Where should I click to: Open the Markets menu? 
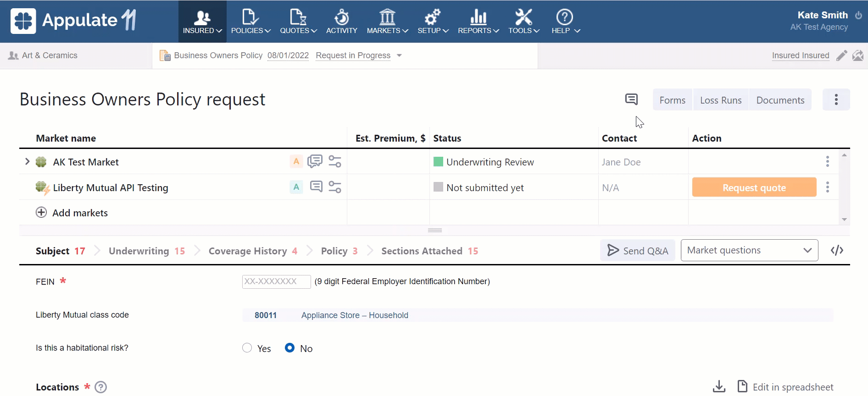[x=387, y=22]
